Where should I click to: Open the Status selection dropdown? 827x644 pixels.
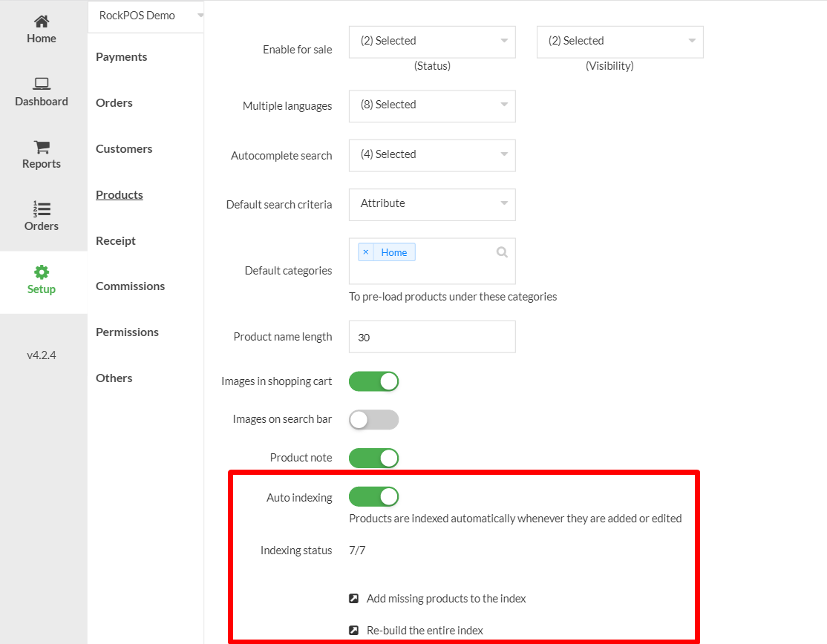coord(432,42)
